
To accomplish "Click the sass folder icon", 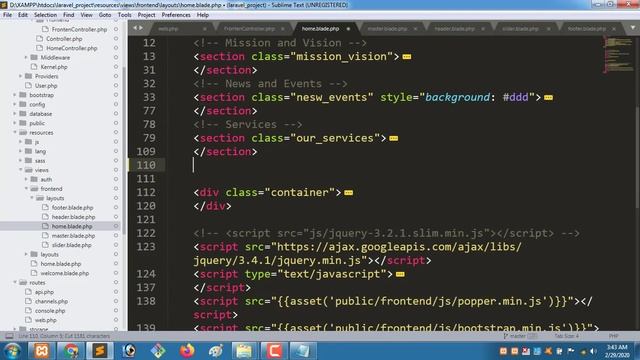I will pos(29,161).
